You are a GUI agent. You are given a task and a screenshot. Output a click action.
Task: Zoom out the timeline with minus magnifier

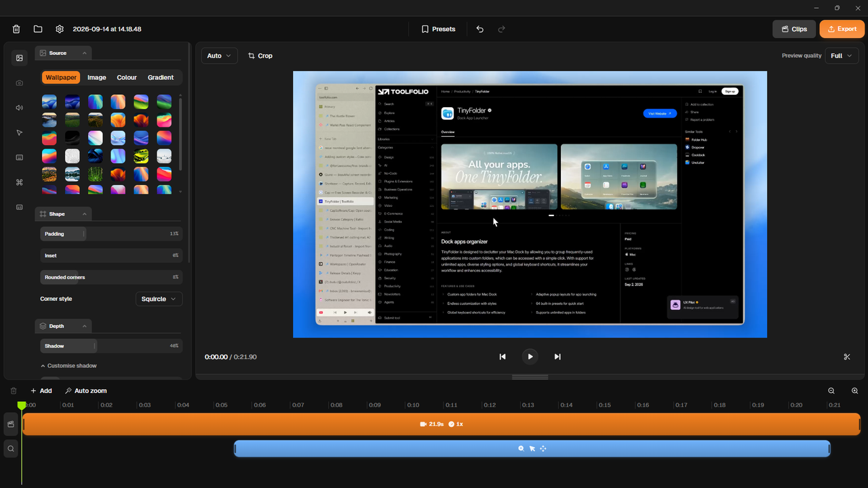(x=831, y=390)
